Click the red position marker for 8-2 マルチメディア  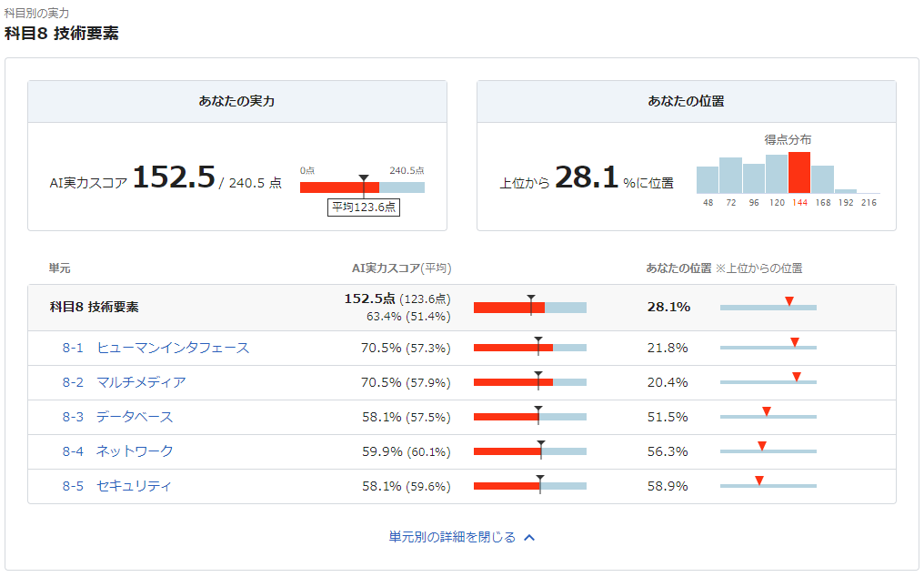[x=798, y=376]
